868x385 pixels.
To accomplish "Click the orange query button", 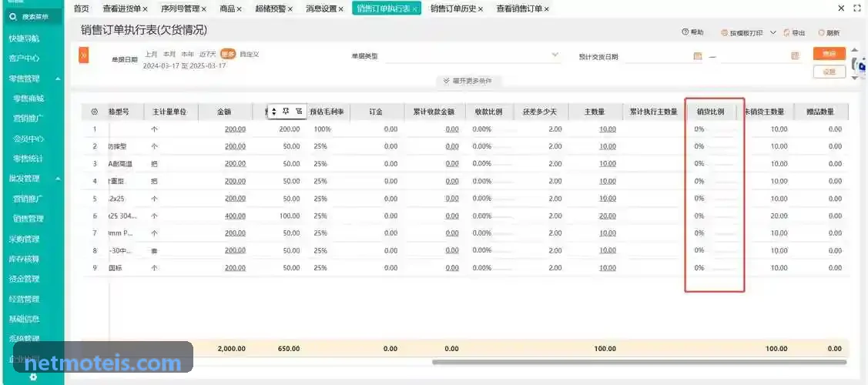I will 829,54.
